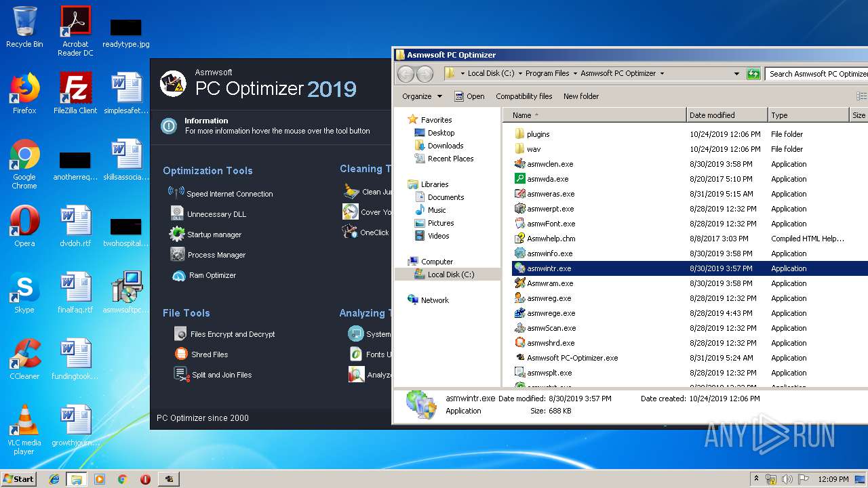Select Network in navigation pane
The image size is (868, 488).
pyautogui.click(x=428, y=300)
